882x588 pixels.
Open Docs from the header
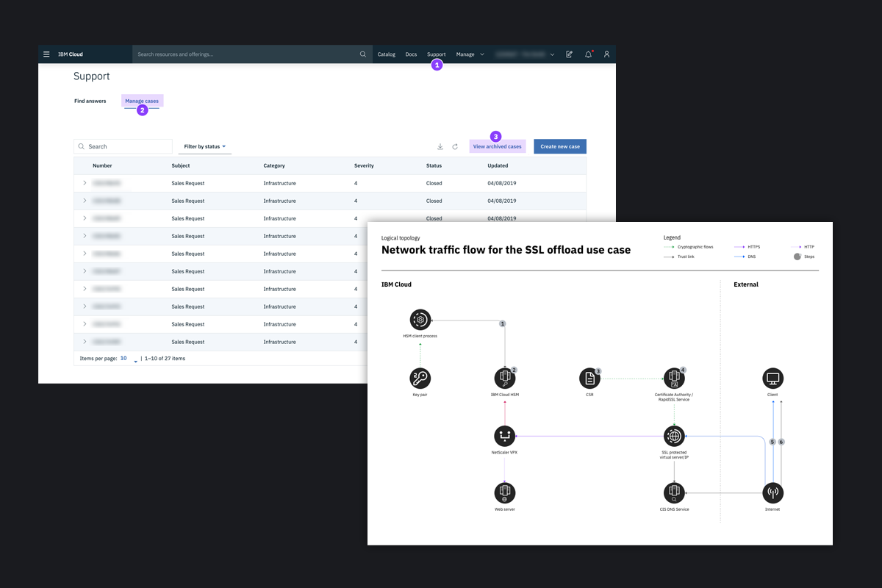point(411,54)
